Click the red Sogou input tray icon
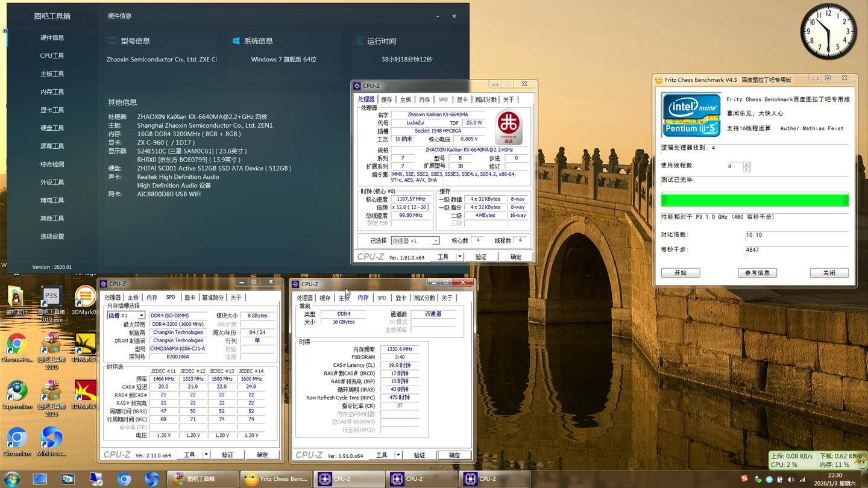 point(744,478)
